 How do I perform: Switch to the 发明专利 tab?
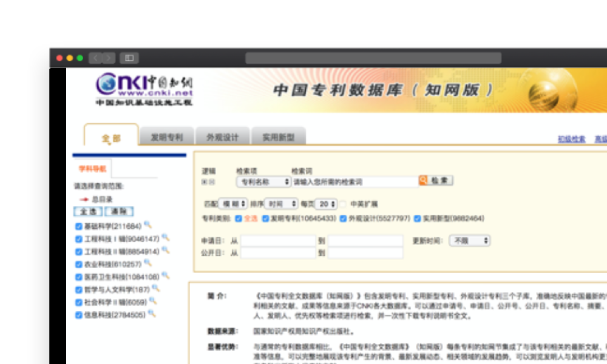[x=167, y=136]
